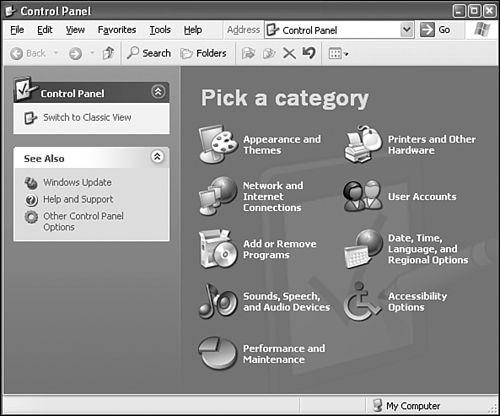Open the Back button history dropdown arrow

56,53
